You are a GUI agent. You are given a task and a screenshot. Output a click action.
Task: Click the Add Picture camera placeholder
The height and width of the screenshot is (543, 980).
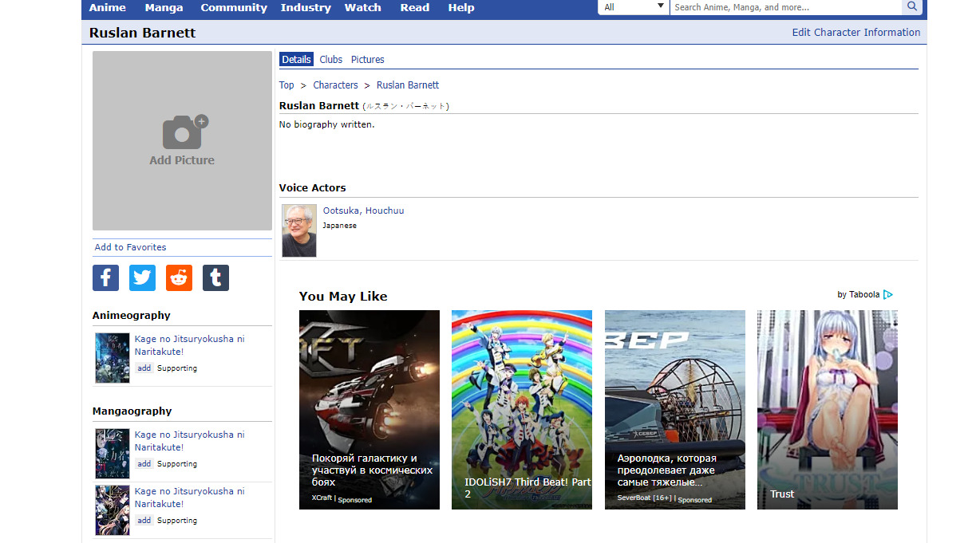point(182,140)
